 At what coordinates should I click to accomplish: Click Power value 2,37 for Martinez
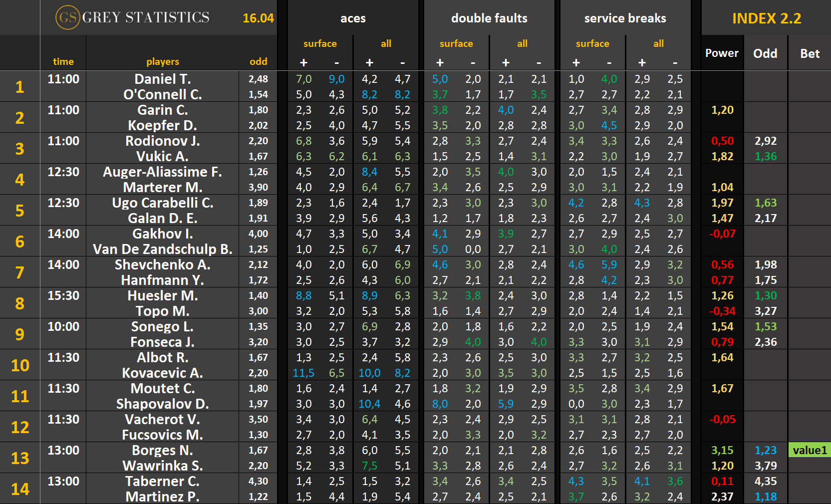tap(722, 497)
